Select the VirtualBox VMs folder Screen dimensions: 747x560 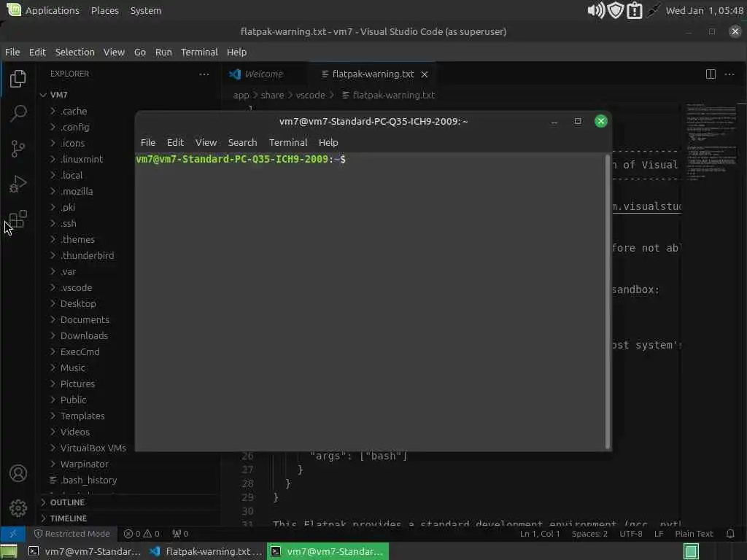pos(93,448)
